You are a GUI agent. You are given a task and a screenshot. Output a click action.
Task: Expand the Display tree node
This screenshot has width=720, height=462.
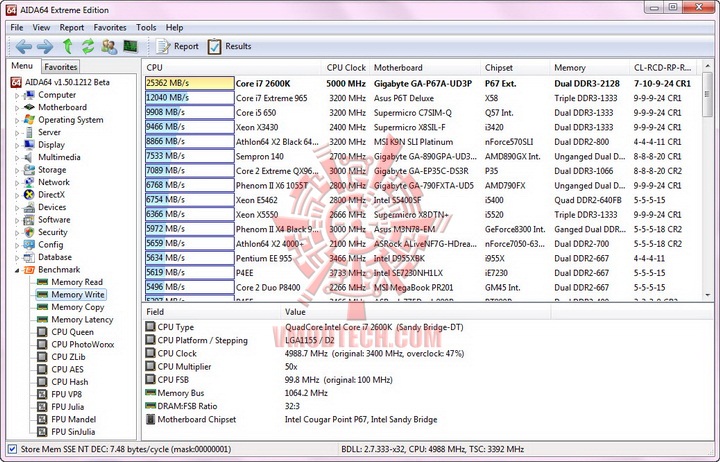click(x=17, y=145)
